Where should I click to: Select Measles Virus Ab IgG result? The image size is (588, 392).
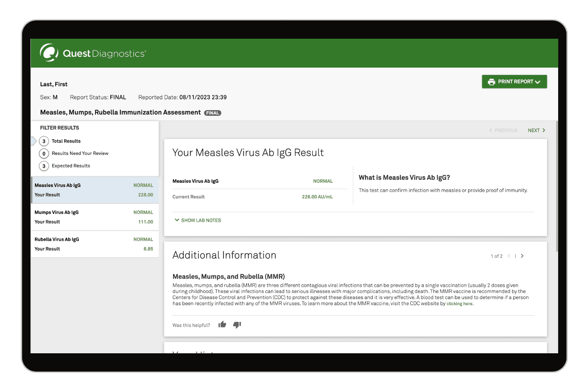(x=94, y=190)
